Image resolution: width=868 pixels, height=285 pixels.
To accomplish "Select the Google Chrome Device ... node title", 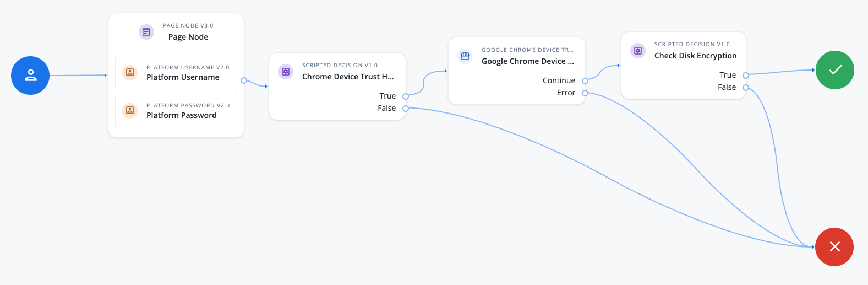I will [528, 61].
